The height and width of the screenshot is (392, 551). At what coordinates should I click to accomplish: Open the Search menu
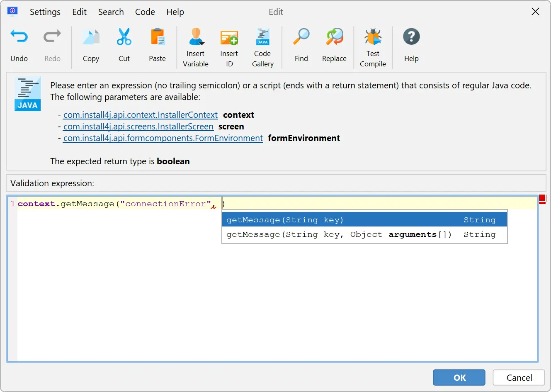[x=111, y=12]
